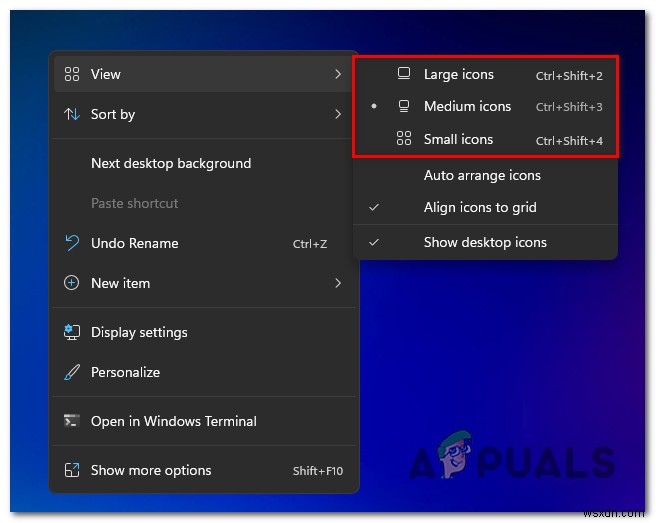Expand the New item submenu chevron
This screenshot has width=656, height=523.
(x=338, y=283)
